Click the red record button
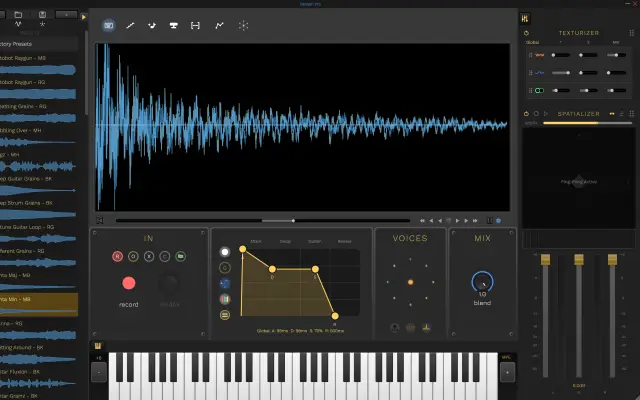 129,283
